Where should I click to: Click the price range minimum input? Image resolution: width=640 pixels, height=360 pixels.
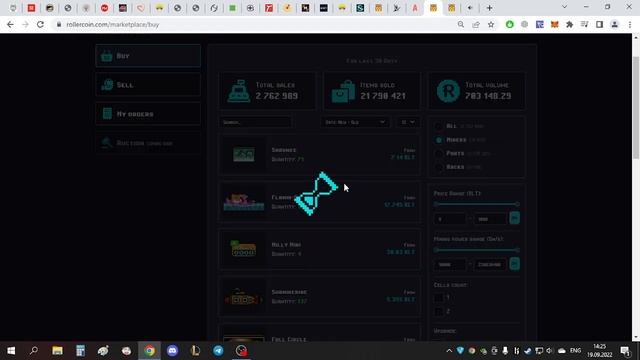(x=450, y=219)
